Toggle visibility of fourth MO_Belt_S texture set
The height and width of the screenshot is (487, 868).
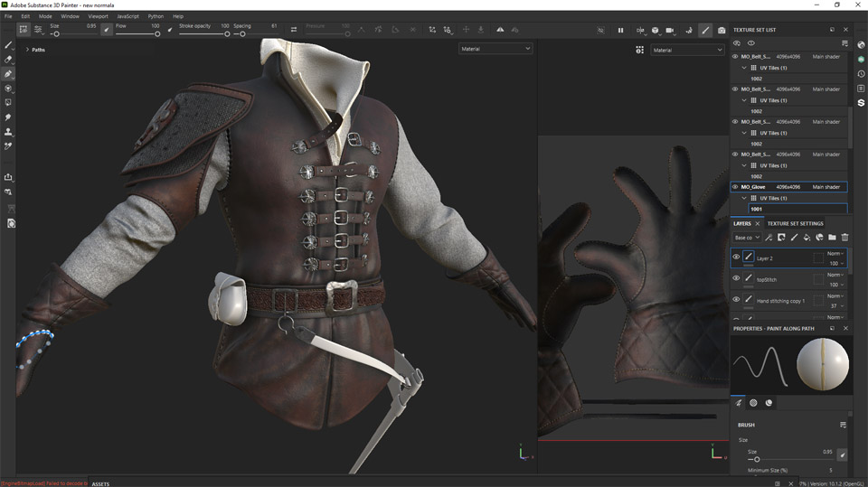point(735,155)
